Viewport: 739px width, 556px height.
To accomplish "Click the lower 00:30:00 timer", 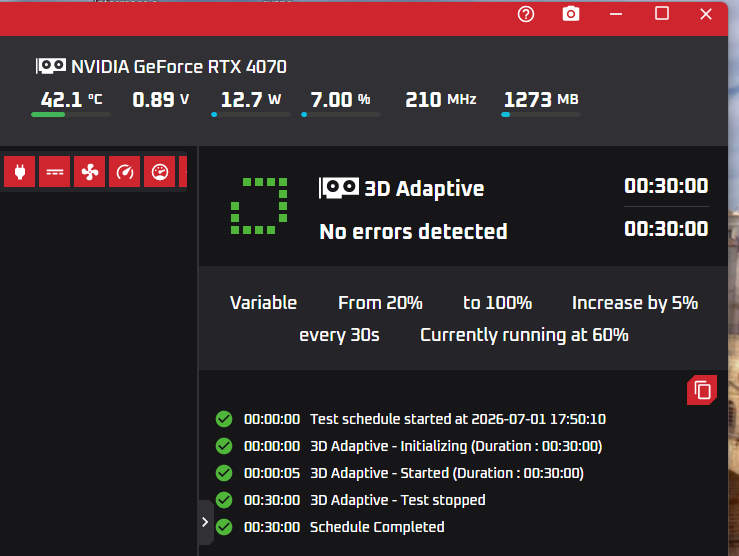I will click(666, 229).
